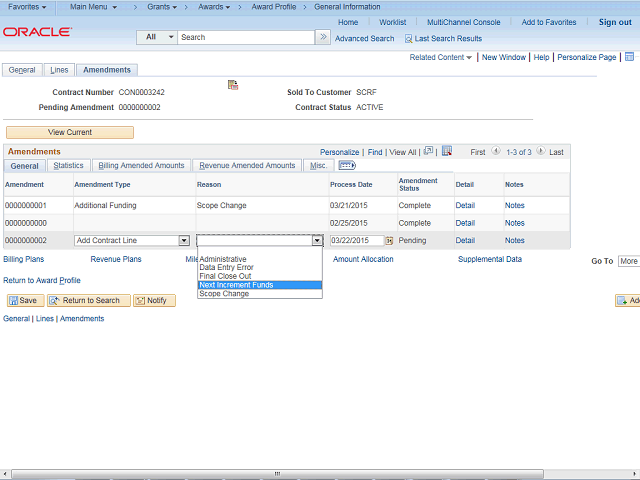The height and width of the screenshot is (480, 640).
Task: Select Next Increment Funds option
Action: click(x=236, y=285)
